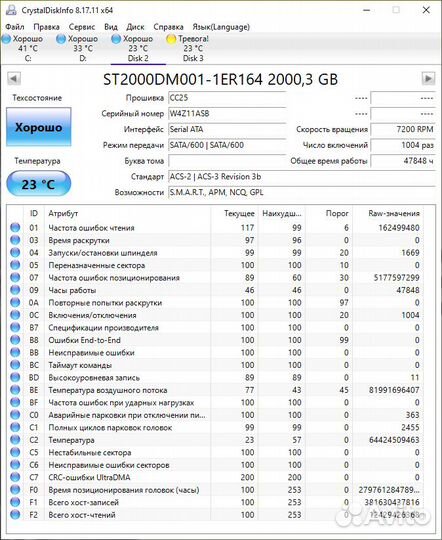
Task: Click the Атрибут column header
Action: pyautogui.click(x=127, y=214)
